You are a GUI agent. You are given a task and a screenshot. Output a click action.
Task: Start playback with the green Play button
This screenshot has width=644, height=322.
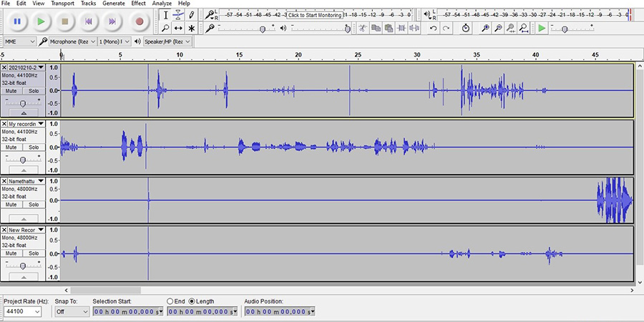coord(41,21)
